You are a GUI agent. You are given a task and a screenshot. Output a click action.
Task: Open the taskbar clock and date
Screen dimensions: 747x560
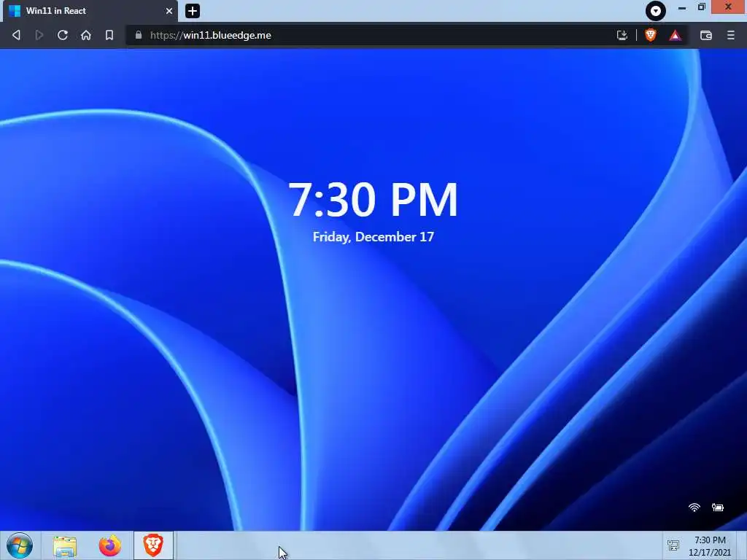tap(710, 546)
